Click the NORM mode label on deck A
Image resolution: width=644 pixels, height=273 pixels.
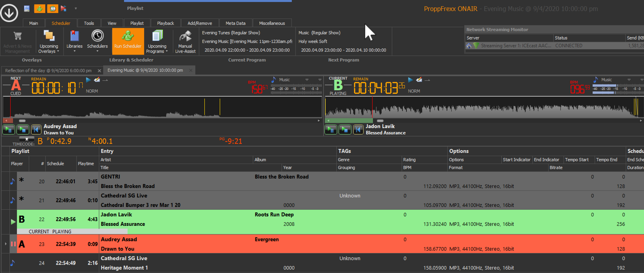coord(92,91)
